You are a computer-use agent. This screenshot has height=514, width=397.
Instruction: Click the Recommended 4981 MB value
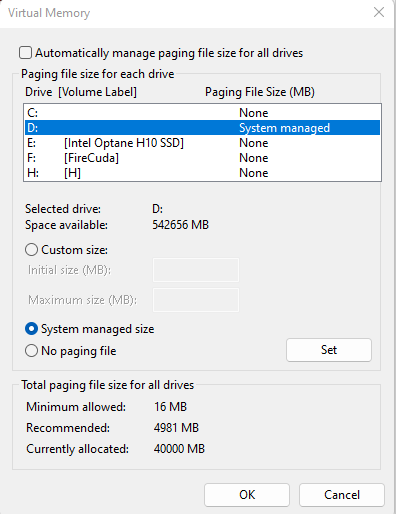point(176,428)
